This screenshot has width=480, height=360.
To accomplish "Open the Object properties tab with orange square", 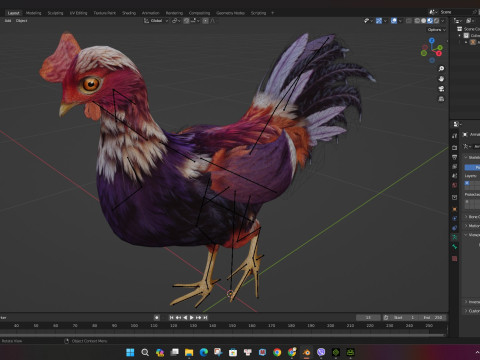I will [454, 209].
